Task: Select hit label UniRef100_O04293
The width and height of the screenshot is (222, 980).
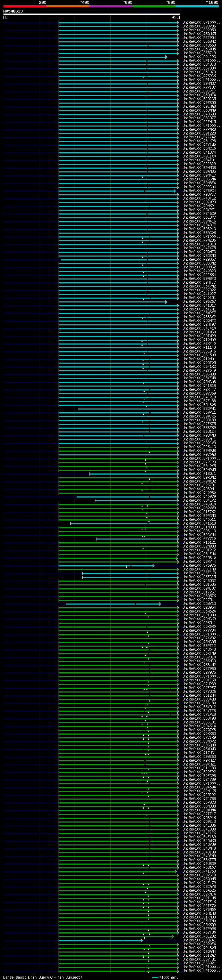Action: [x=199, y=57]
